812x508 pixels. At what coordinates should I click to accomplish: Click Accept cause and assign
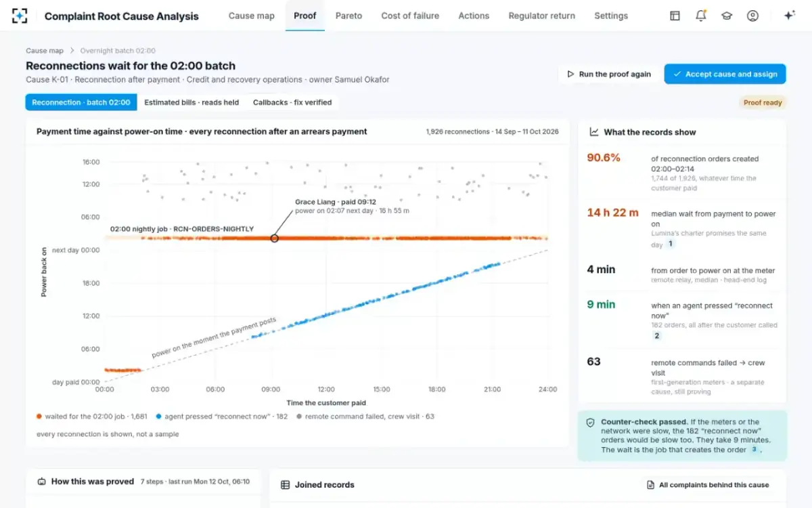coord(725,75)
